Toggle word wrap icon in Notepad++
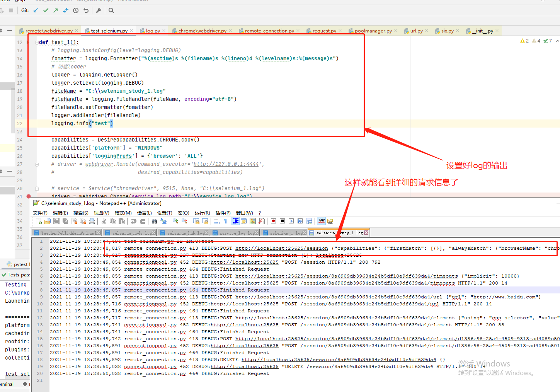Image resolution: width=560 pixels, height=392 pixels. [x=217, y=221]
